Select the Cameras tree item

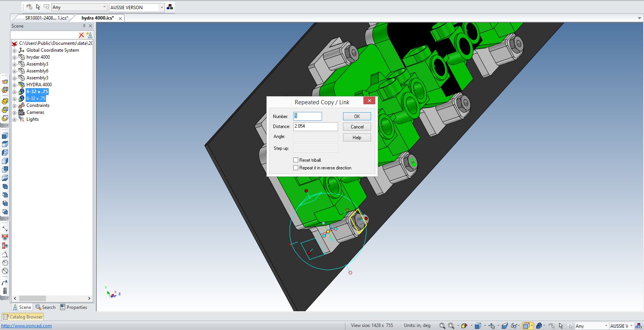coord(35,112)
